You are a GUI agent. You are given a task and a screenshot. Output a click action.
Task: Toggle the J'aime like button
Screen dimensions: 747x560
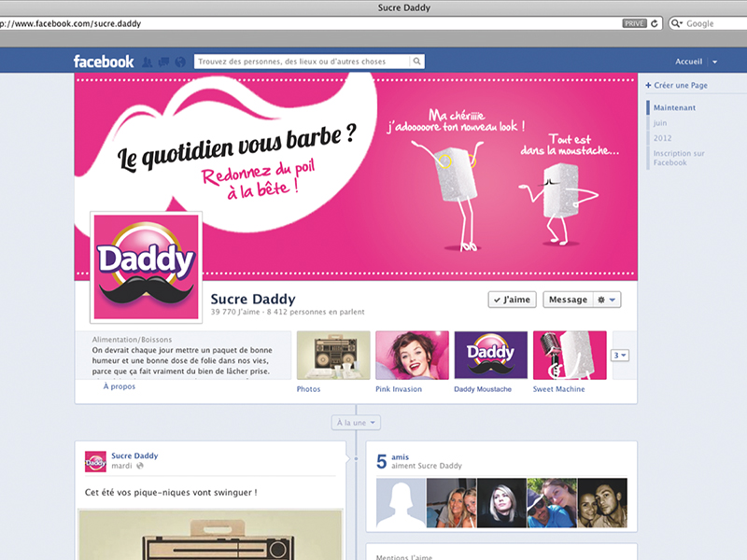pyautogui.click(x=512, y=300)
